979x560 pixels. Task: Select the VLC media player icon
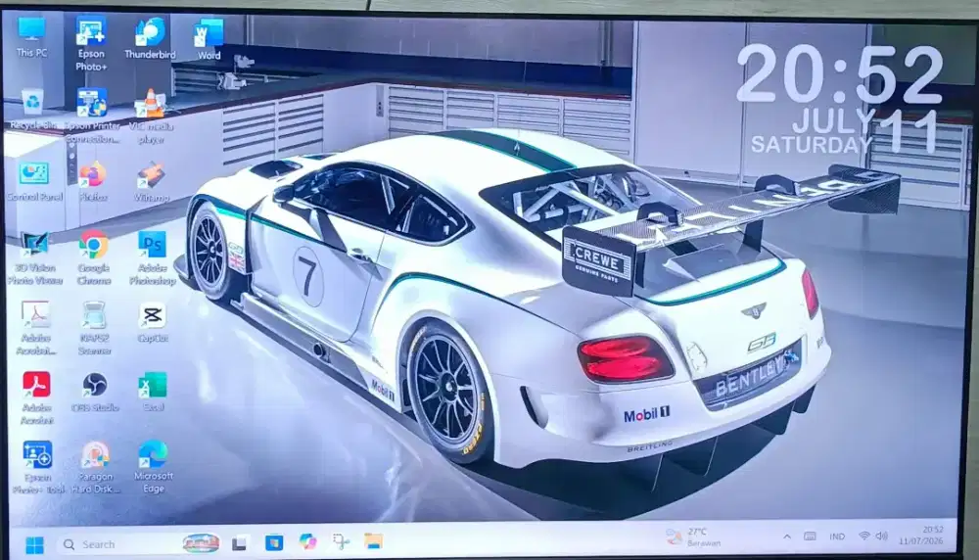151,117
